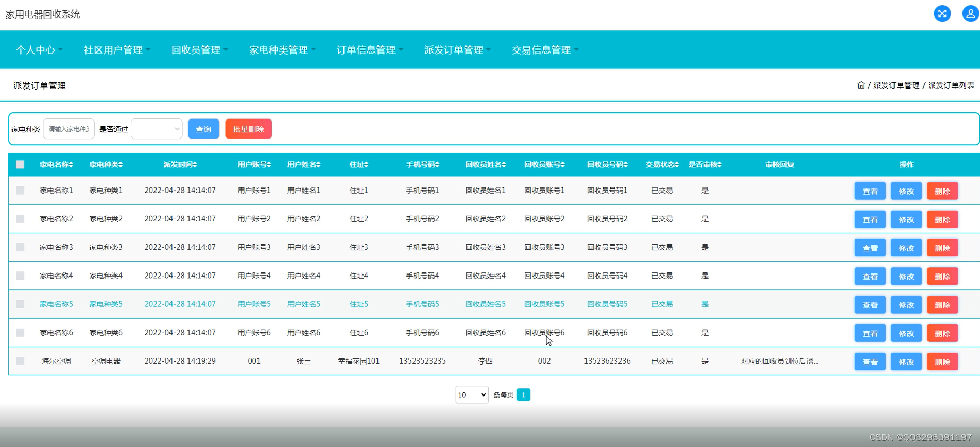Viewport: 980px width, 447px height.
Task: Edit the 家电名称2 row
Action: [906, 219]
